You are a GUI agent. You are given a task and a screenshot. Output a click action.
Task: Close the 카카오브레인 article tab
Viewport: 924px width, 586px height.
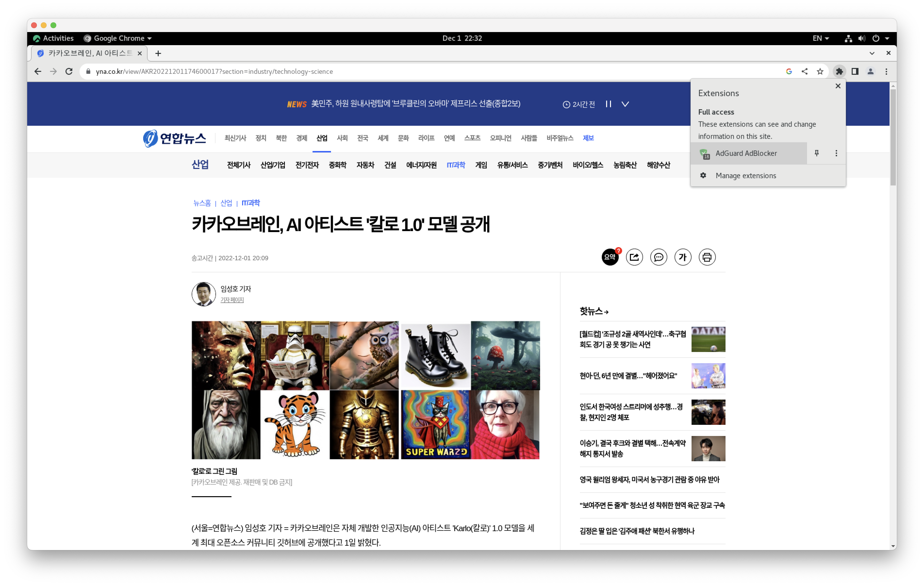point(140,53)
